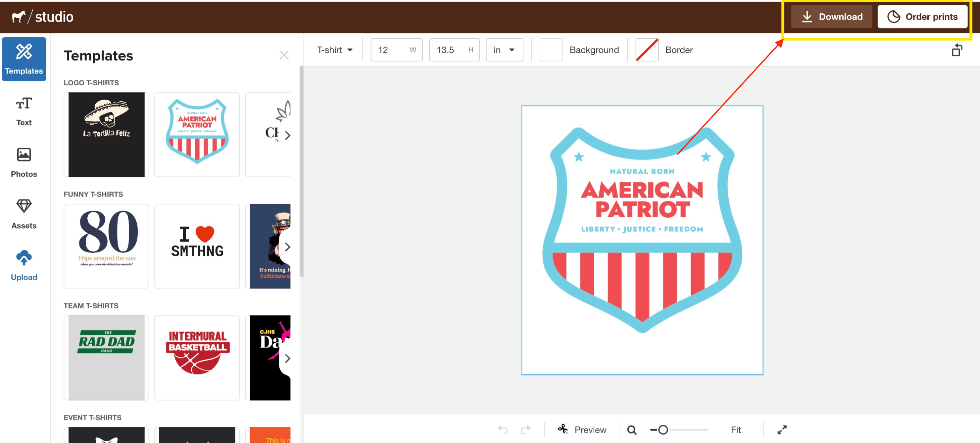Viewport: 980px width, 443px height.
Task: Click the Download button icon
Action: (x=808, y=16)
